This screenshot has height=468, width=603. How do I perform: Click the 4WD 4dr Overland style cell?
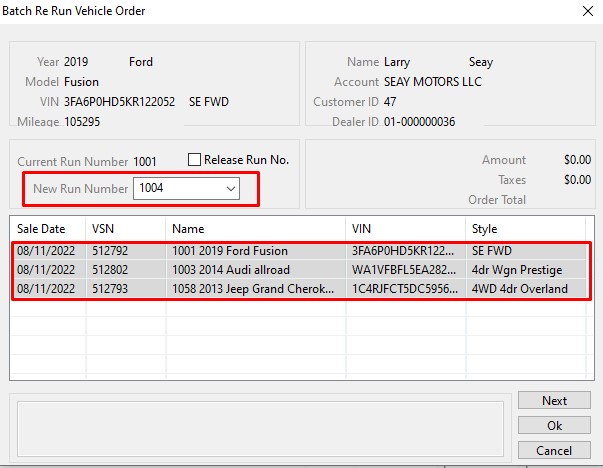(x=519, y=289)
